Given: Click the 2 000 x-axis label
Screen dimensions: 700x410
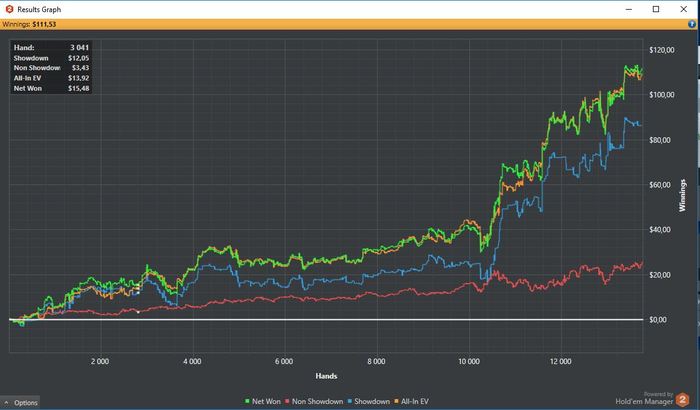Looking at the screenshot, I should pyautogui.click(x=100, y=361).
